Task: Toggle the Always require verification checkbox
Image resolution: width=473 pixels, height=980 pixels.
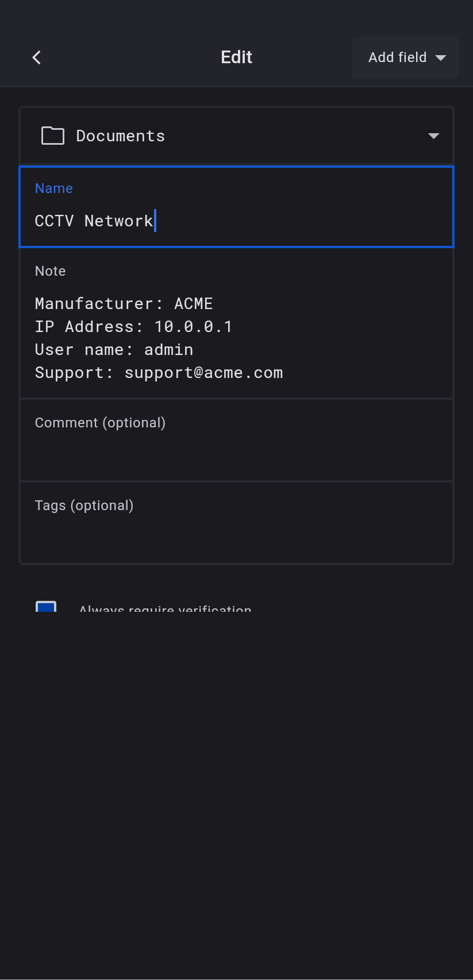Action: pos(46,607)
